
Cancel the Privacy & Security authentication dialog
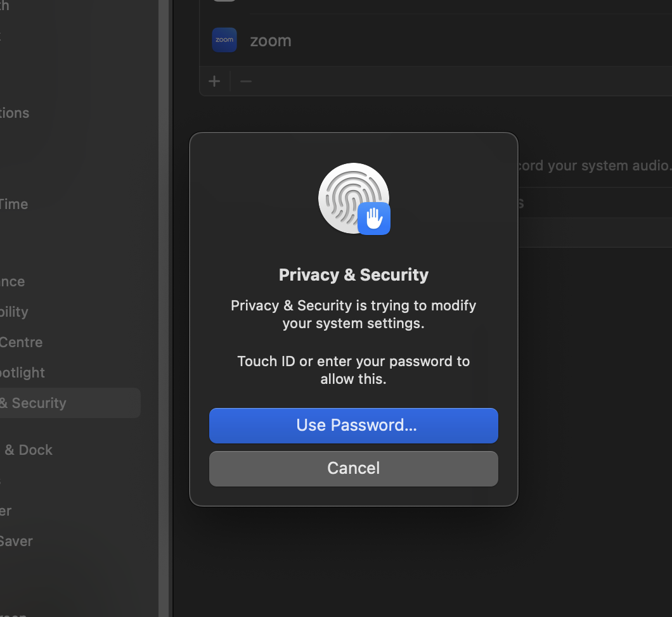[354, 468]
